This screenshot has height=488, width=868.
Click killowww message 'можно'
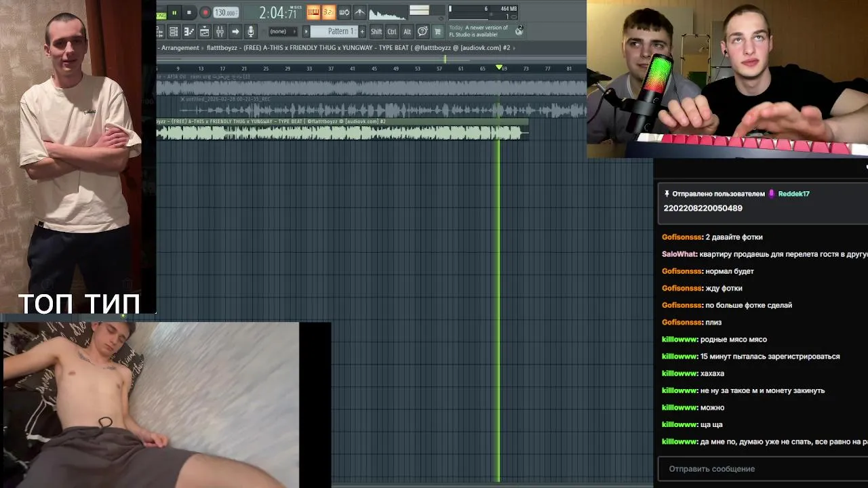[712, 407]
